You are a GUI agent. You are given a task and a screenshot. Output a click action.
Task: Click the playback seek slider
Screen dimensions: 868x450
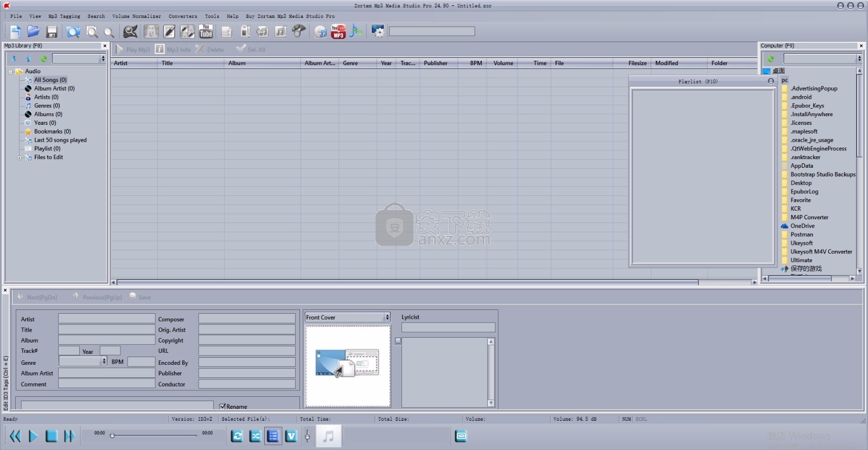pyautogui.click(x=154, y=435)
